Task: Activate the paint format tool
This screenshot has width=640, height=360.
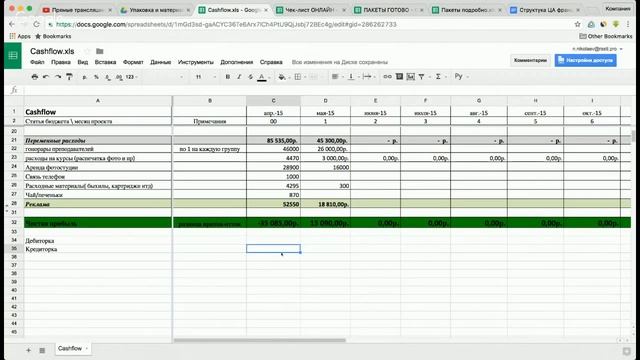Action: (69, 77)
